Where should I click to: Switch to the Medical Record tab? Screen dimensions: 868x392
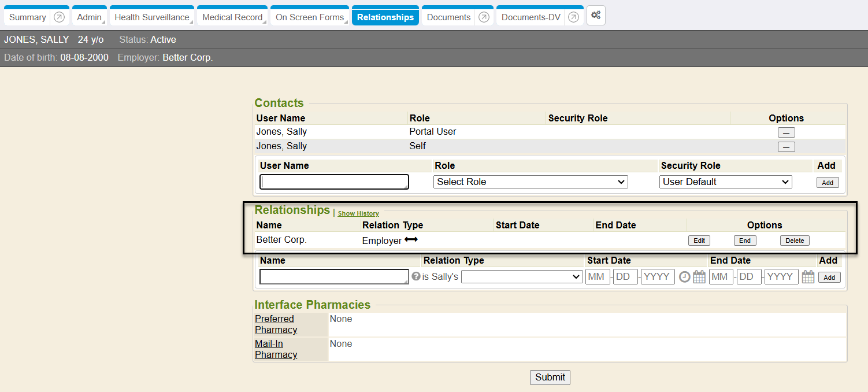click(x=232, y=17)
